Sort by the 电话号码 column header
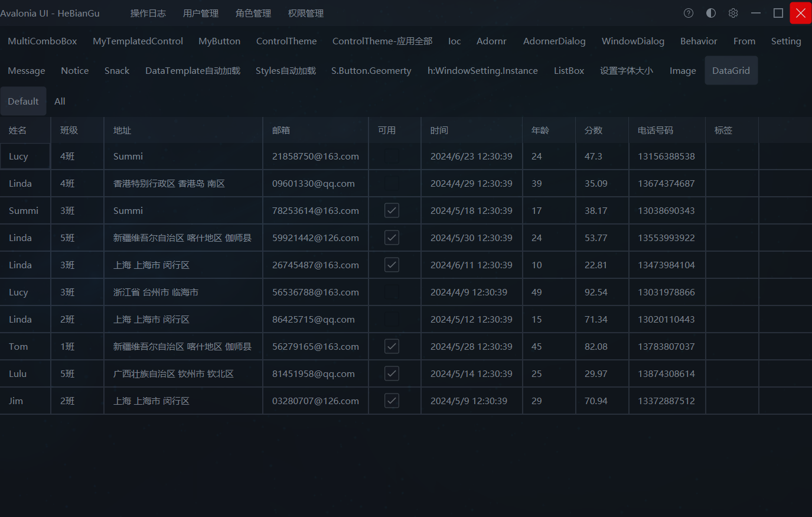Image resolution: width=812 pixels, height=517 pixels. 667,130
